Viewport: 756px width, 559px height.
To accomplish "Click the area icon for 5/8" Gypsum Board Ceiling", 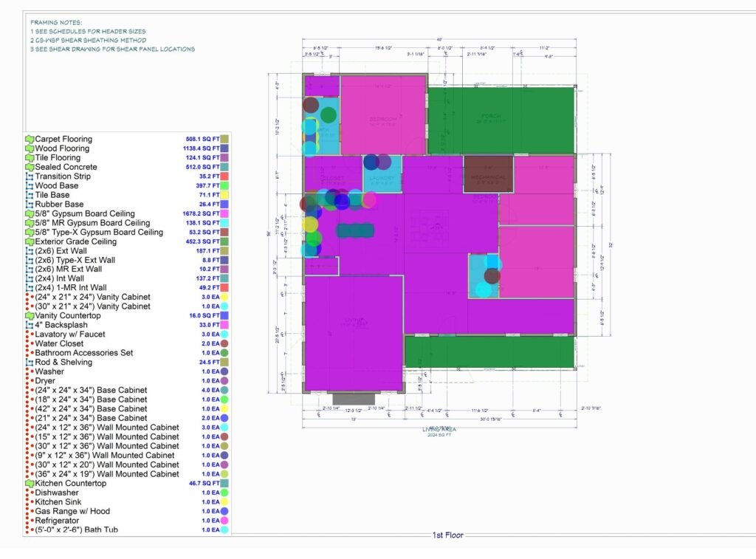I will [30, 213].
